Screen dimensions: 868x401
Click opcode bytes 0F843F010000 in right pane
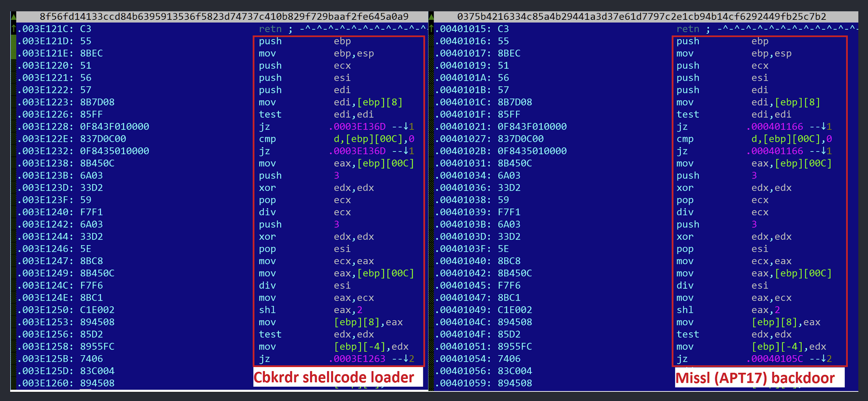[532, 127]
